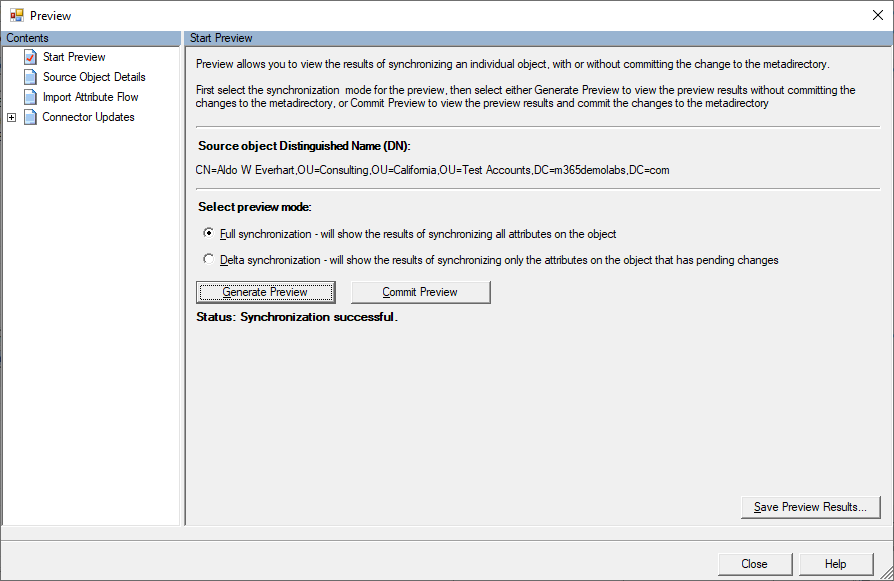Viewport: 894px width, 581px height.
Task: Click the Source Object Details page icon
Action: coord(30,77)
